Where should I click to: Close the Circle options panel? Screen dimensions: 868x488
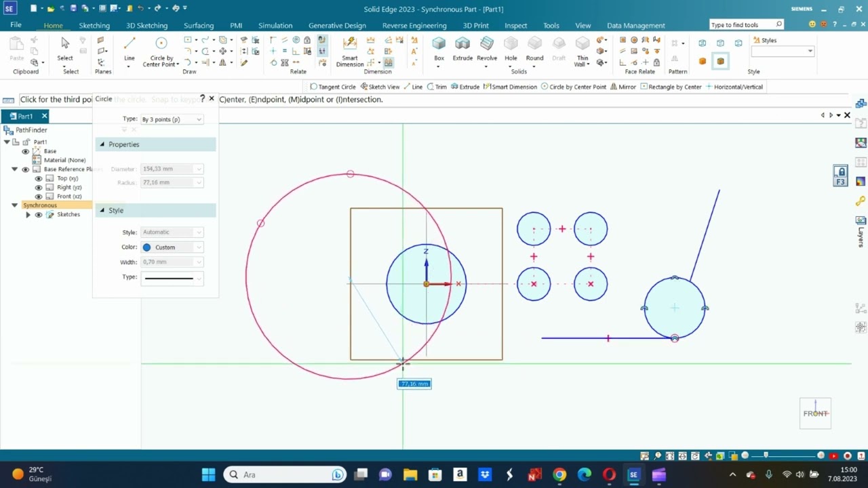tap(212, 99)
